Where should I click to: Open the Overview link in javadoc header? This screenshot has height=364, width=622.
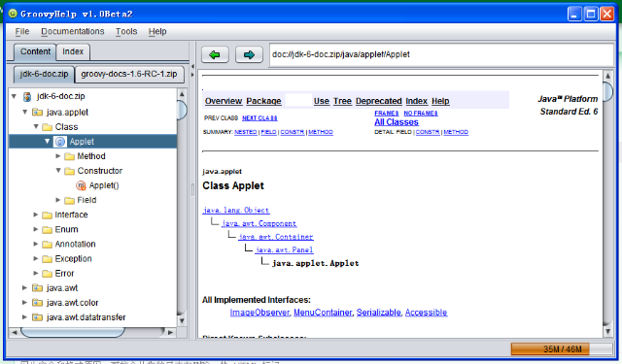[x=224, y=101]
